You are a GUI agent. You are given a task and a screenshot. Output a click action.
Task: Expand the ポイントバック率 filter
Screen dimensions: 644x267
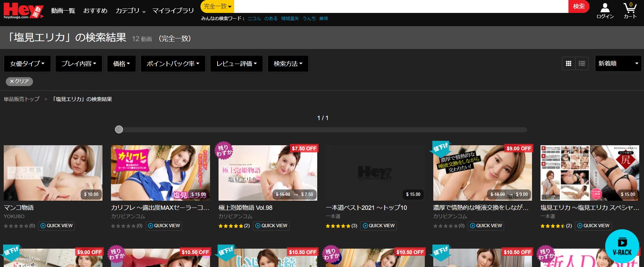tap(173, 64)
